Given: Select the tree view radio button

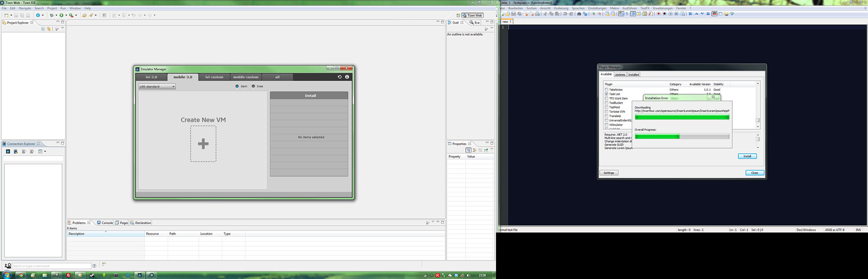Looking at the screenshot, I should tap(253, 86).
